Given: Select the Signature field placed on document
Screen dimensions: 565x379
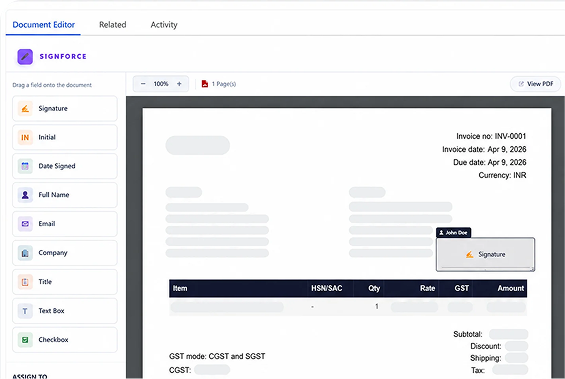Looking at the screenshot, I should (485, 254).
